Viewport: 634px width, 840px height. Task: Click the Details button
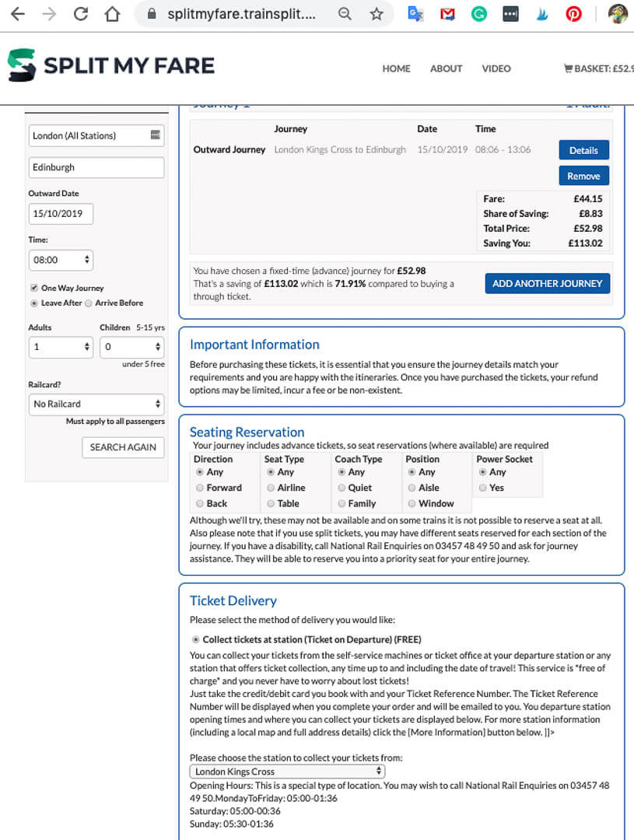pyautogui.click(x=583, y=150)
